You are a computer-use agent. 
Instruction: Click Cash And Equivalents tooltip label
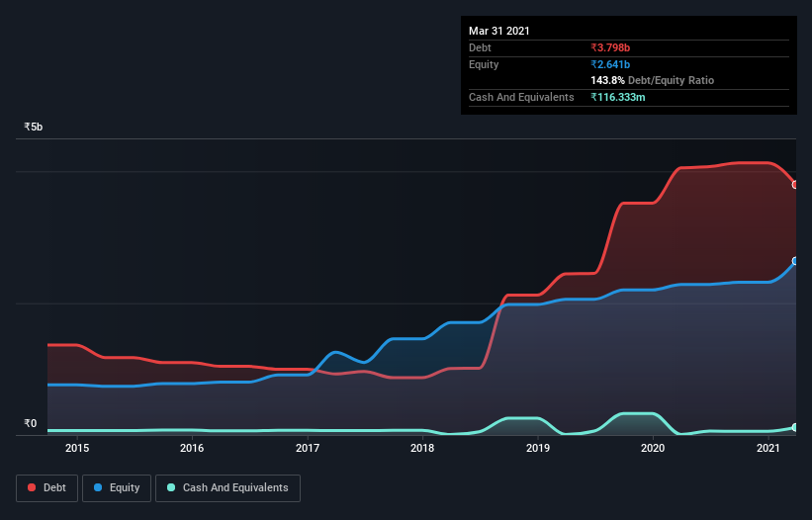[521, 97]
